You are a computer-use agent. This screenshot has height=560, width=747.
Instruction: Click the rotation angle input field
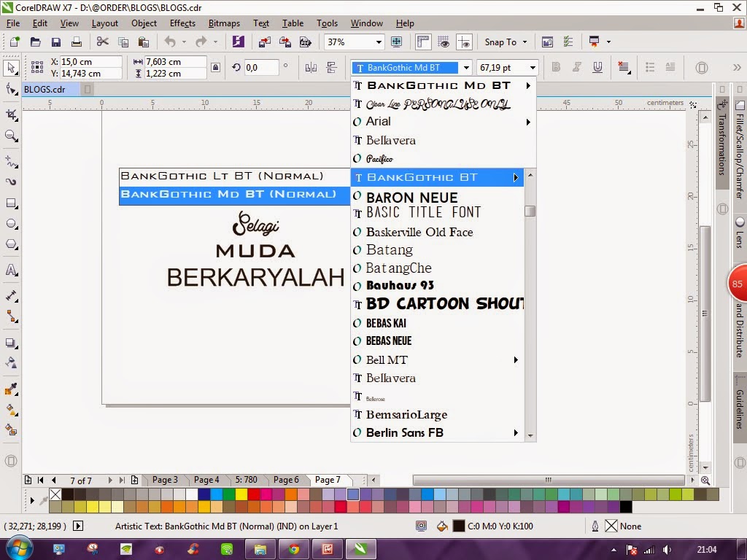point(261,68)
